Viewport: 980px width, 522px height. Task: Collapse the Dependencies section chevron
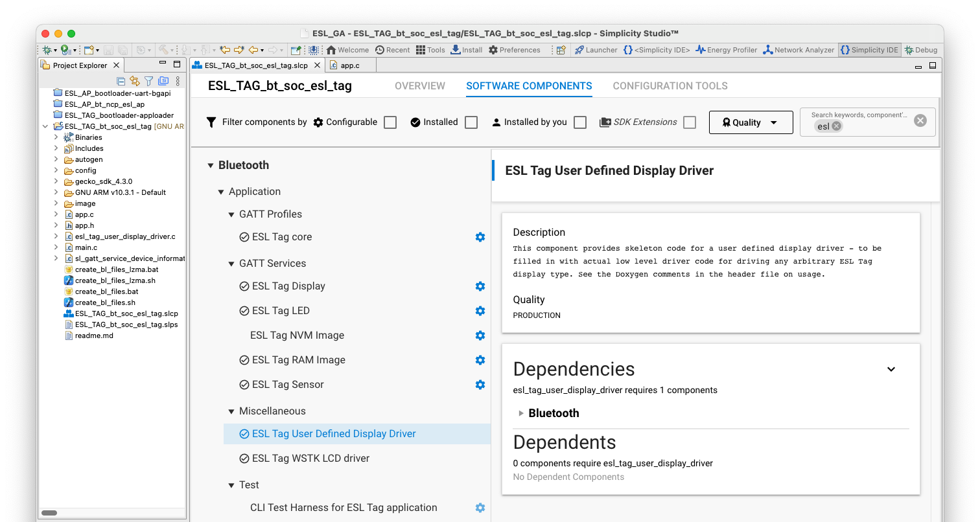pyautogui.click(x=891, y=369)
